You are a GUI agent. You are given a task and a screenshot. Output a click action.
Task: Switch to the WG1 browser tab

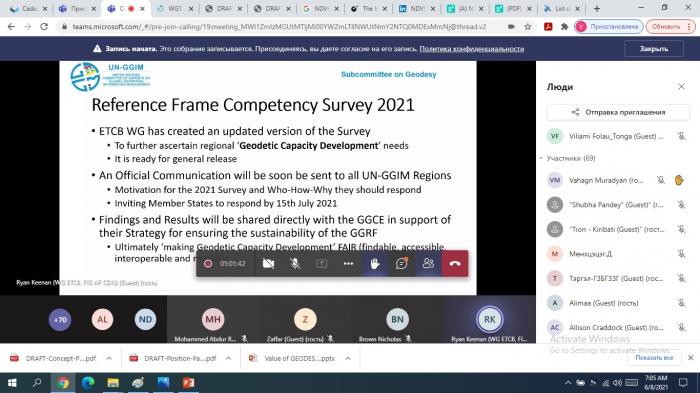tap(175, 8)
